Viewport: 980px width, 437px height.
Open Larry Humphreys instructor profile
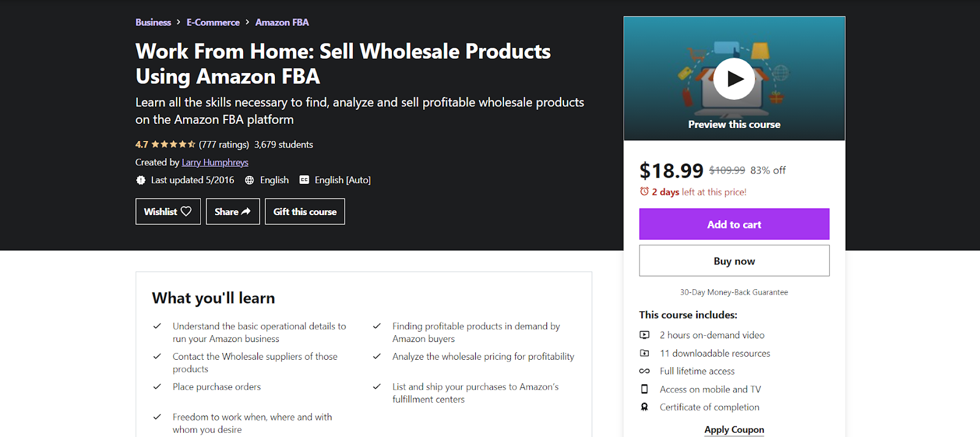(x=215, y=162)
